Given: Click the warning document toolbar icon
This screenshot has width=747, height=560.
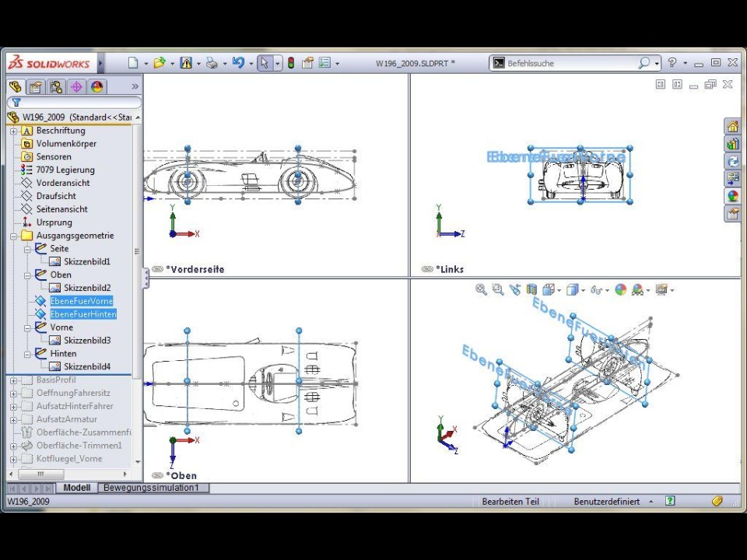Looking at the screenshot, I should [186, 63].
